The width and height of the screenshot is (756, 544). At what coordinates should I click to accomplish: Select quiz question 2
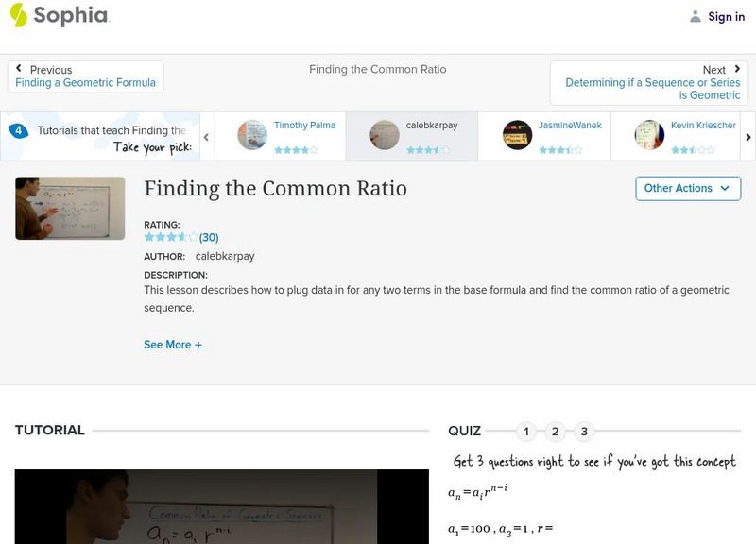point(556,432)
